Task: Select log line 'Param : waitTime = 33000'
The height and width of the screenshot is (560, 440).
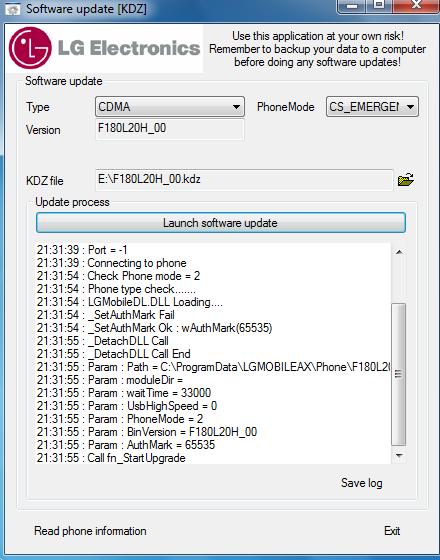Action: click(x=124, y=393)
